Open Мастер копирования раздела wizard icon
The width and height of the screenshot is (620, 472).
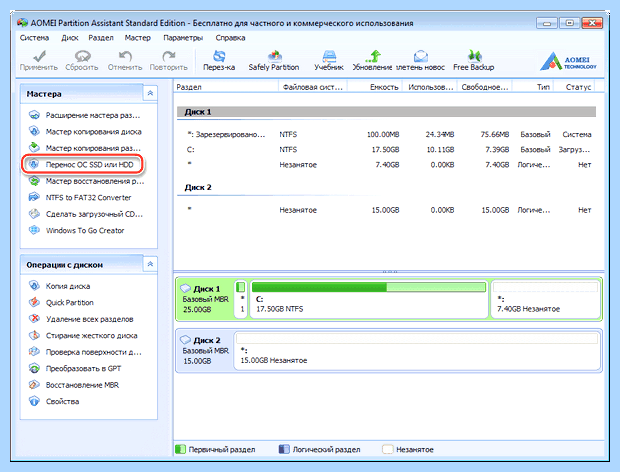34,148
